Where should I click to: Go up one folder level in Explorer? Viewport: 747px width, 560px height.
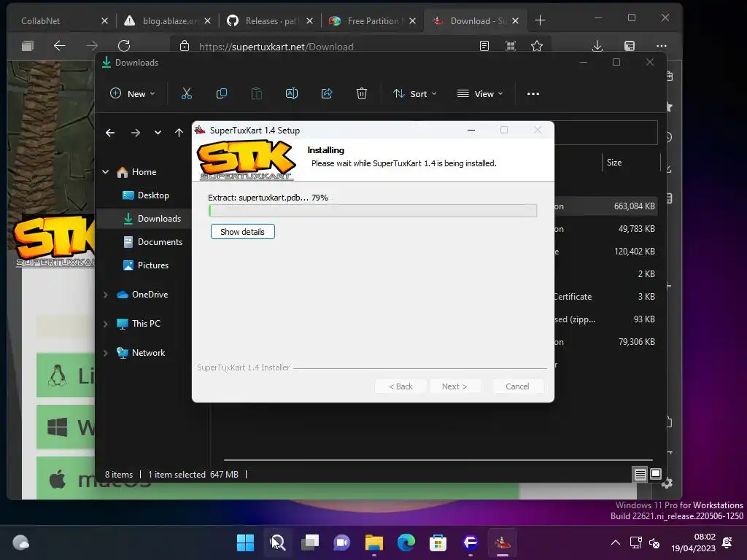click(x=179, y=133)
